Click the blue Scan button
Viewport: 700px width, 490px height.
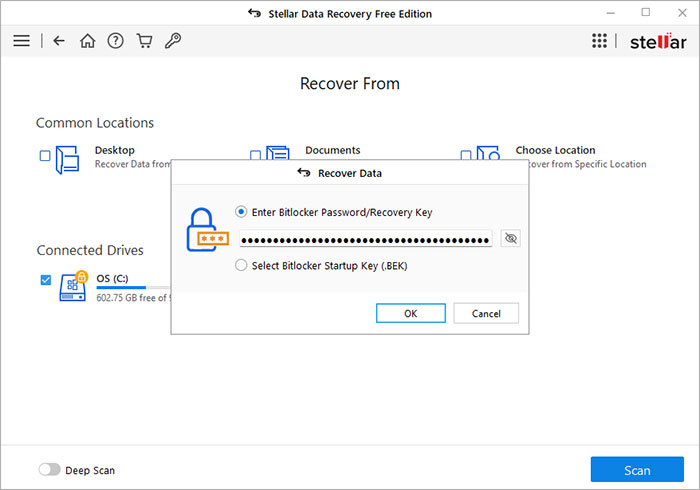[637, 470]
